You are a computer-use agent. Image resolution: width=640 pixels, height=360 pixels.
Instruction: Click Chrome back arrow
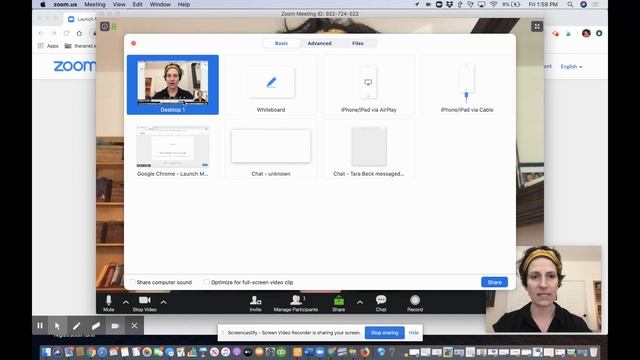coord(40,33)
